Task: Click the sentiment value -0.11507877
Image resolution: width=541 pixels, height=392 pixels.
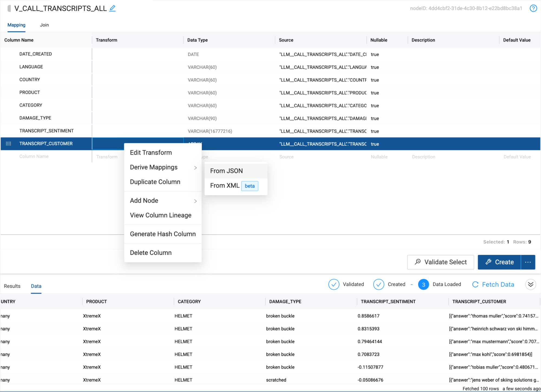Action: pyautogui.click(x=370, y=367)
